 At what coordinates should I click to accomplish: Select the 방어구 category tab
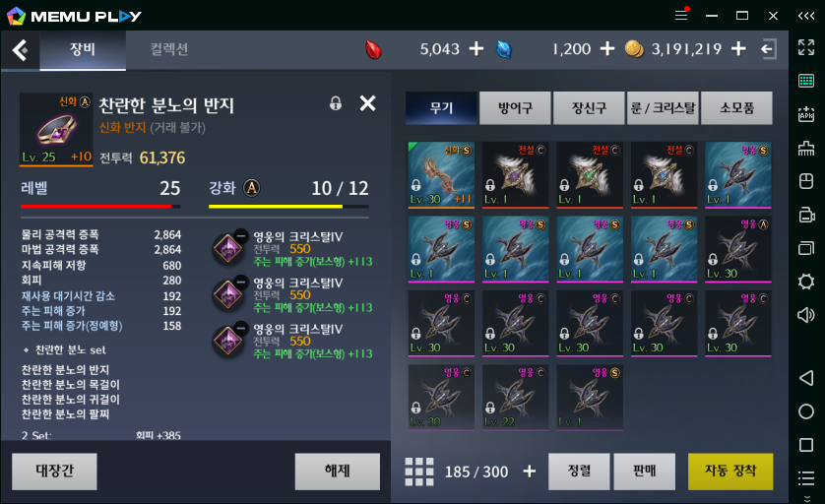(x=515, y=108)
